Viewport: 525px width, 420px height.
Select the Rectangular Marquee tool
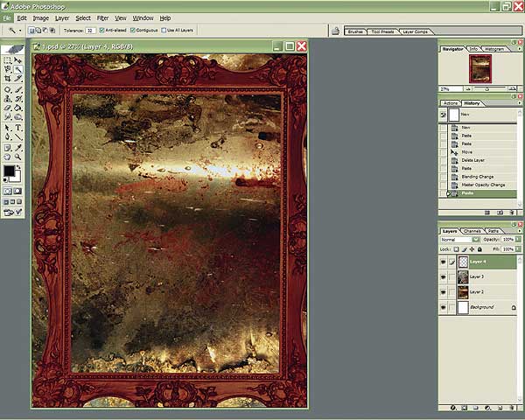(7, 60)
